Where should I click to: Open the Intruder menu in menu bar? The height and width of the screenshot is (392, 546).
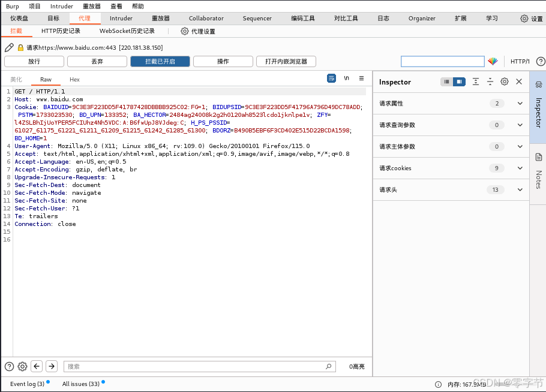pos(62,6)
